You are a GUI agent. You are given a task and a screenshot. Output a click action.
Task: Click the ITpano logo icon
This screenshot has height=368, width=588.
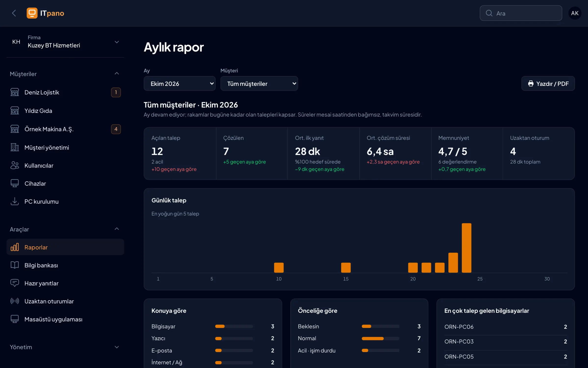(x=32, y=13)
